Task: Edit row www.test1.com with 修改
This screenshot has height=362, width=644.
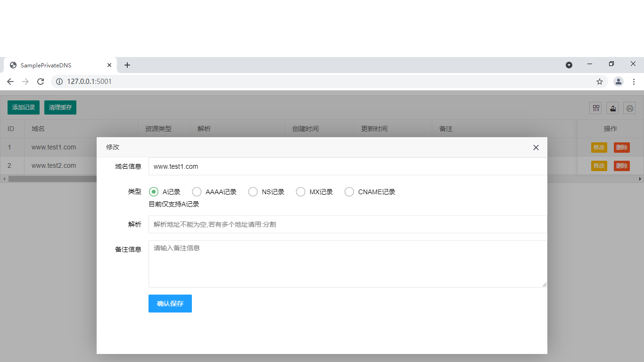Action: coord(599,148)
